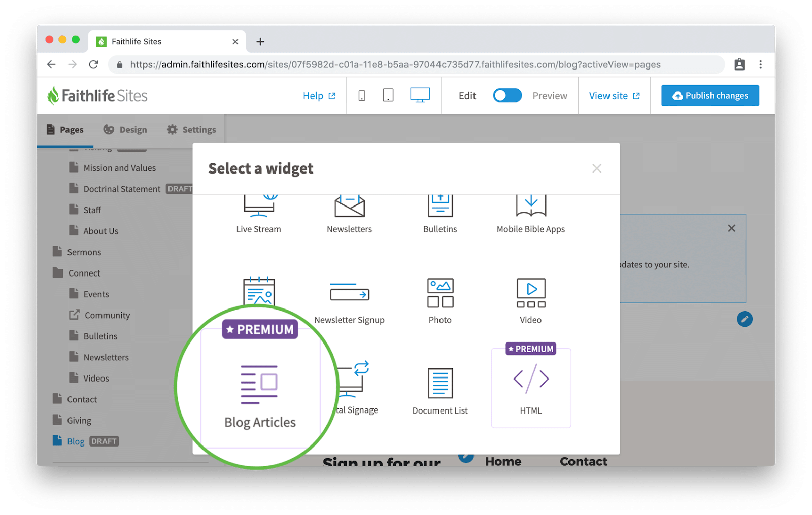
Task: Open the Newsletters page in sidebar
Action: coord(98,357)
